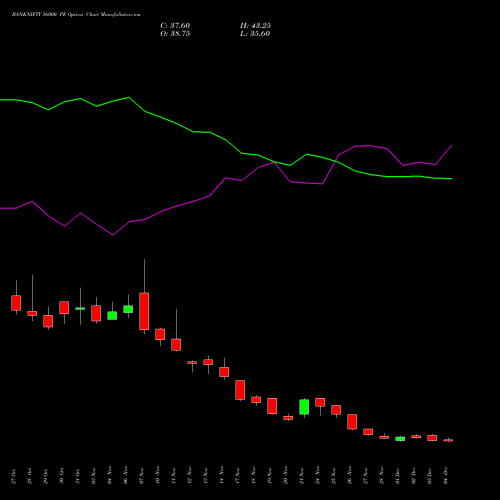Image resolution: width=500 pixels, height=500 pixels.
Task: Select the green candlestick above 01 Dec
Action: pyautogui.click(x=400, y=439)
